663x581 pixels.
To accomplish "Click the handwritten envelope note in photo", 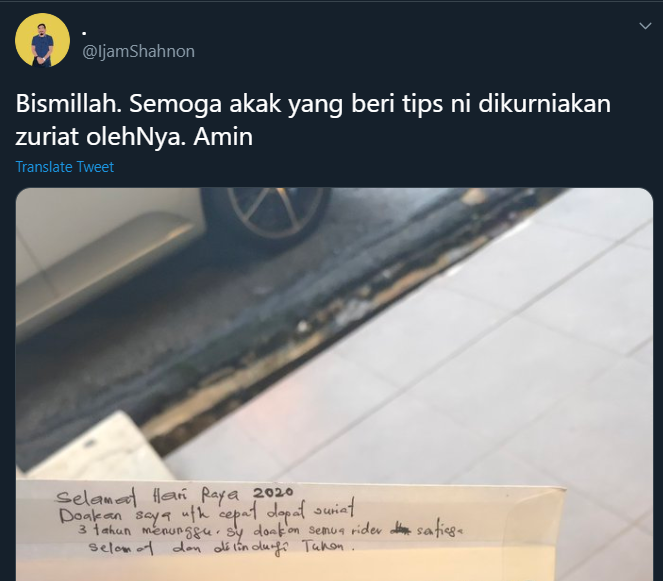I will [x=292, y=531].
